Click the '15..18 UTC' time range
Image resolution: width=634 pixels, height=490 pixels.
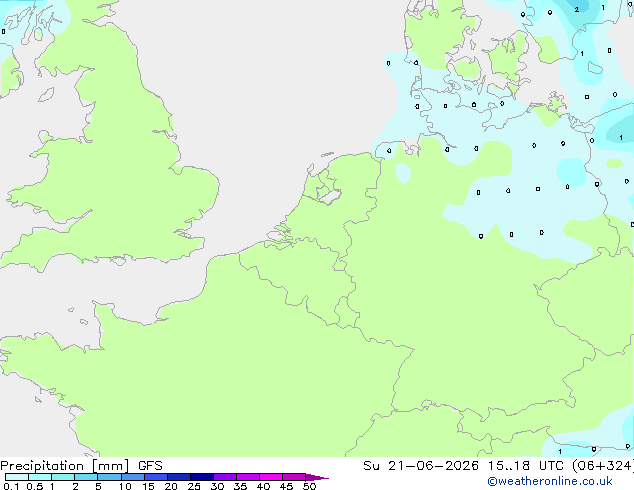(x=526, y=466)
